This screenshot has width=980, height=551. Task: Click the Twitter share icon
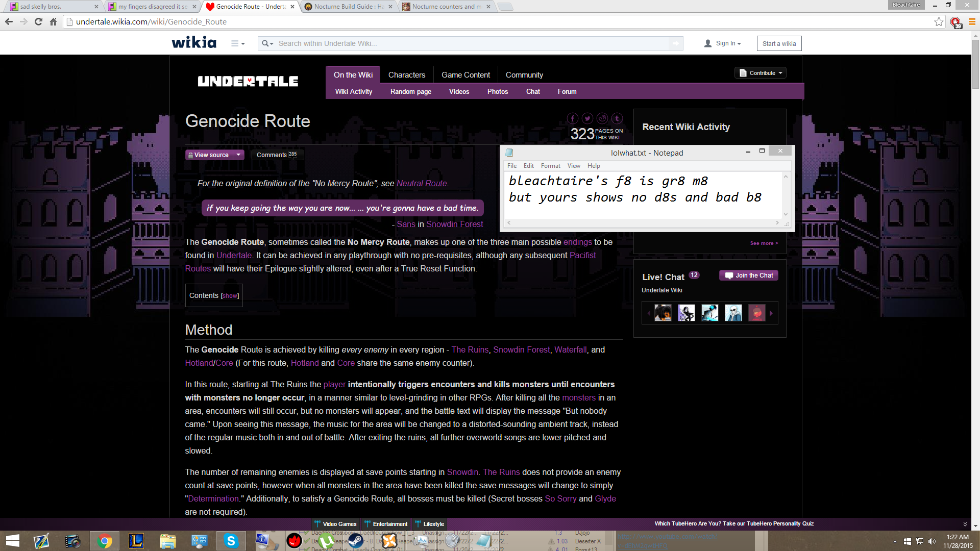(x=587, y=118)
